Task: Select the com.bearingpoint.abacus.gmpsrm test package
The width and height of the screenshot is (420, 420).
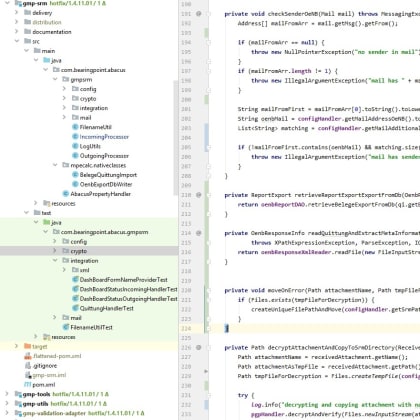Action: 104,232
